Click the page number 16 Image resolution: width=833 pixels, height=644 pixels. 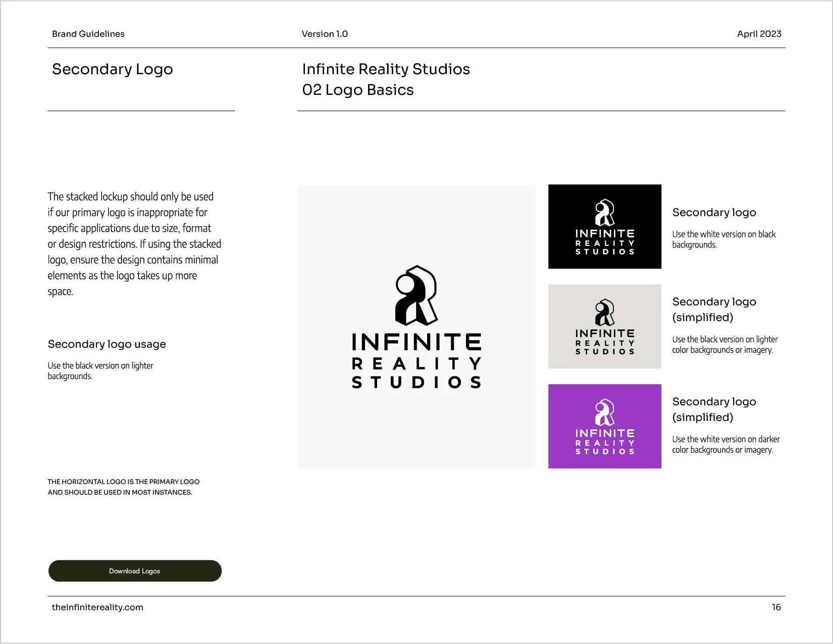776,607
